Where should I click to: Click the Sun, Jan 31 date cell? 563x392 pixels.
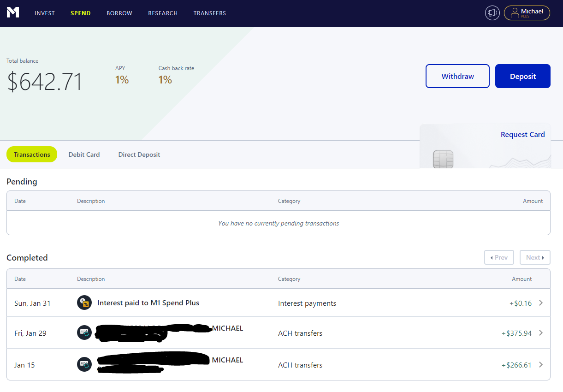pos(32,303)
